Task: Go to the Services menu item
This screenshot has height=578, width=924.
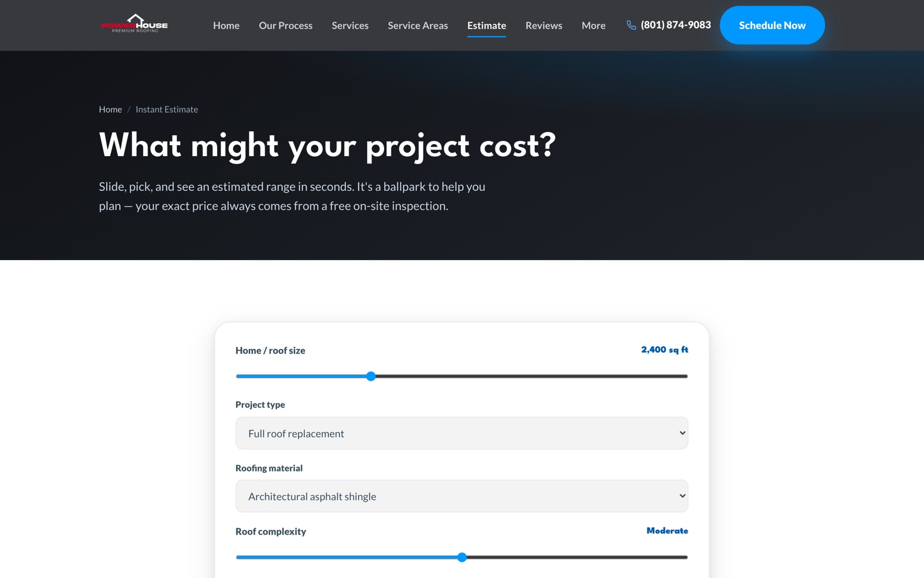Action: pyautogui.click(x=350, y=25)
